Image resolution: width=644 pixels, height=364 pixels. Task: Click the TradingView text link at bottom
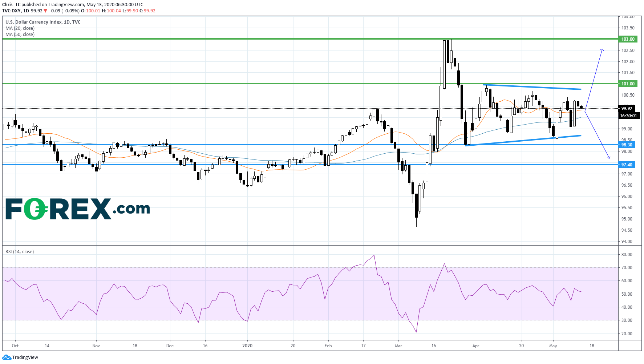25,357
